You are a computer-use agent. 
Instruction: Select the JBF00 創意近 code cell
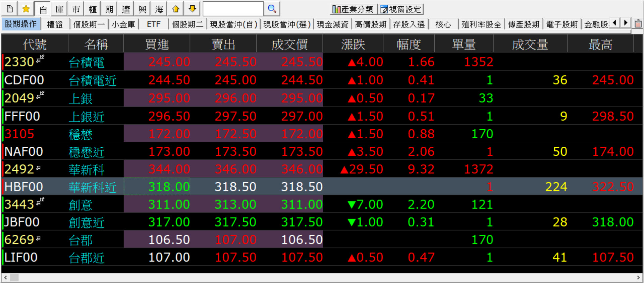tap(22, 222)
